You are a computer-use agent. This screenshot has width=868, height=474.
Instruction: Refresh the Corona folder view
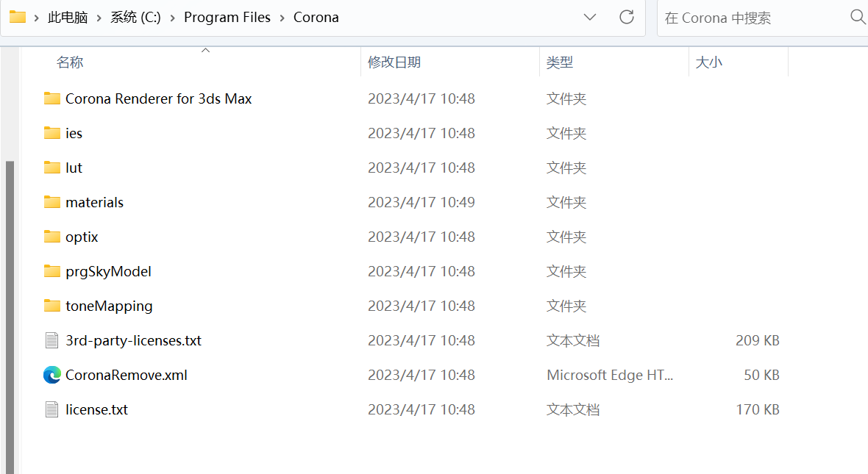coord(627,17)
